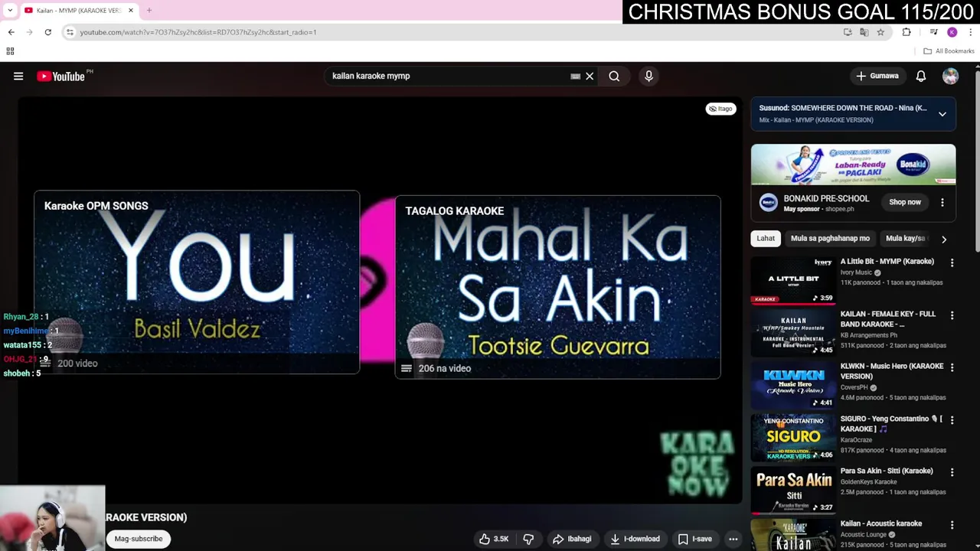Open the Bonakid ad options menu
The image size is (980, 551).
[x=942, y=203]
